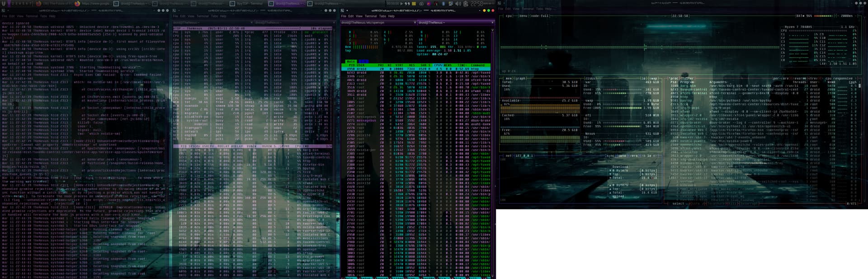The image size is (868, 279).
Task: Click the purple round tray icon
Action: 429,3
